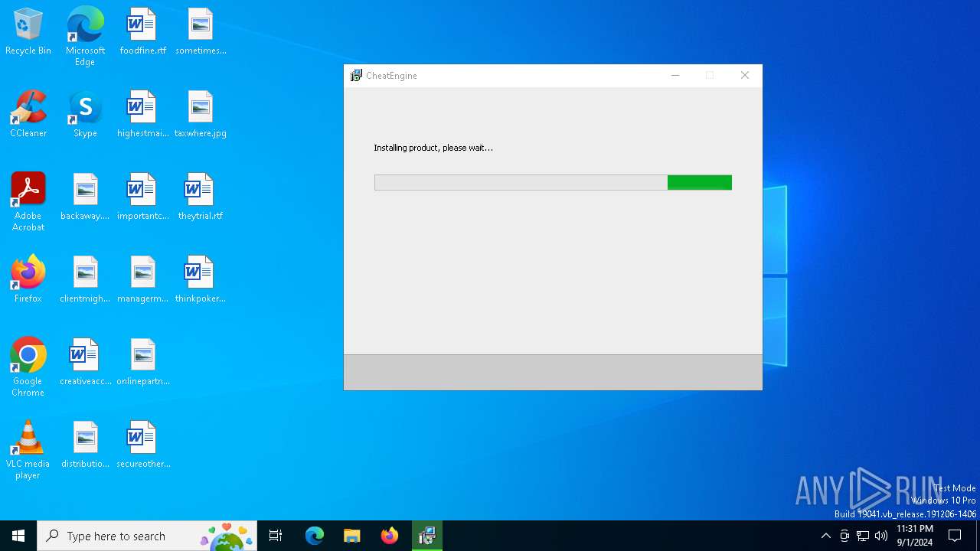Switch to the CheatEngine installer taskbar item
Viewport: 980px width, 551px height.
point(427,536)
